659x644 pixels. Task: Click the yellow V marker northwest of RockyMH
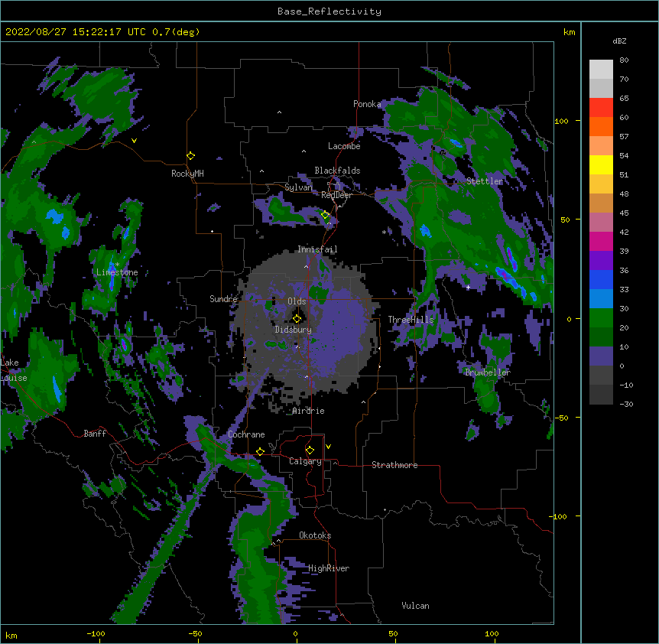click(134, 141)
